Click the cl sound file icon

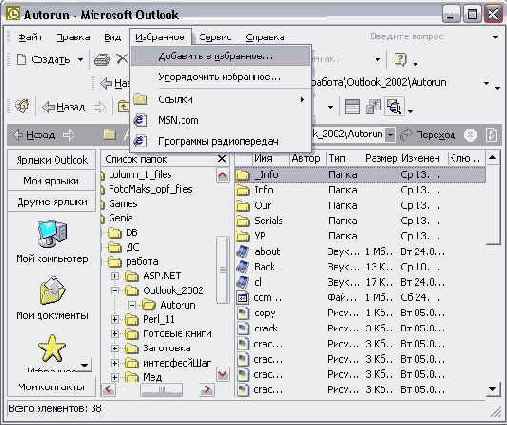tap(243, 282)
